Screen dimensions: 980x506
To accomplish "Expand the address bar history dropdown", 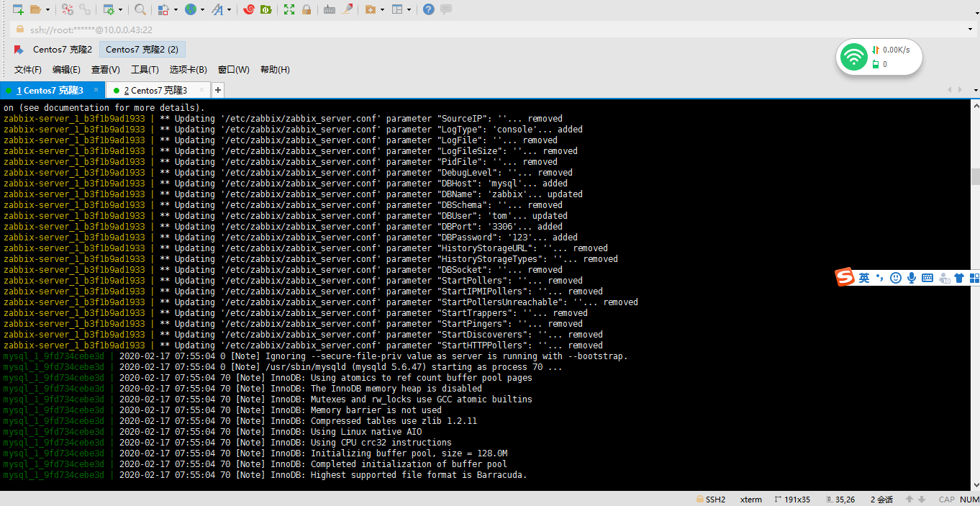I will click(971, 30).
